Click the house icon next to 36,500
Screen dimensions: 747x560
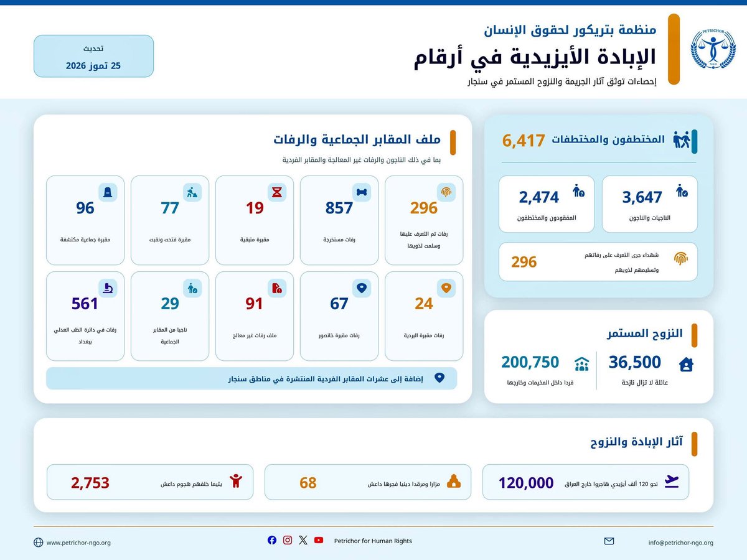pos(686,365)
